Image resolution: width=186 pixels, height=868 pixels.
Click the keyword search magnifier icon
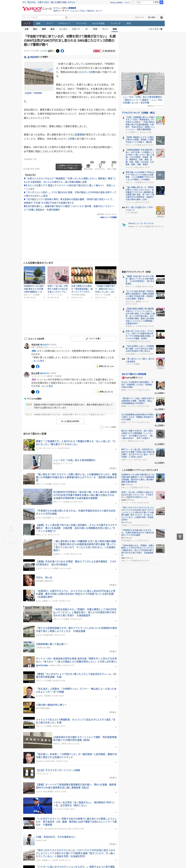(66, 18)
